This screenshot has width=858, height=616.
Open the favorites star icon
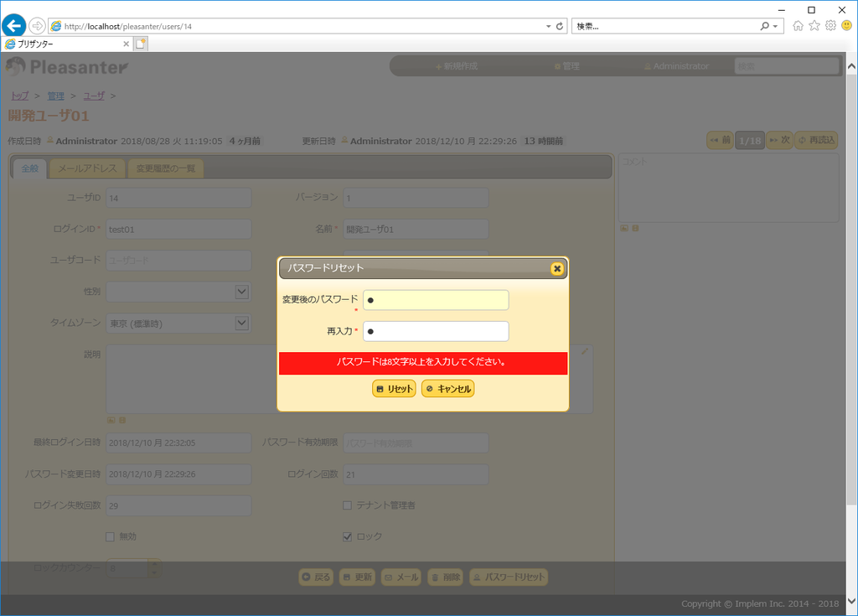pos(814,26)
